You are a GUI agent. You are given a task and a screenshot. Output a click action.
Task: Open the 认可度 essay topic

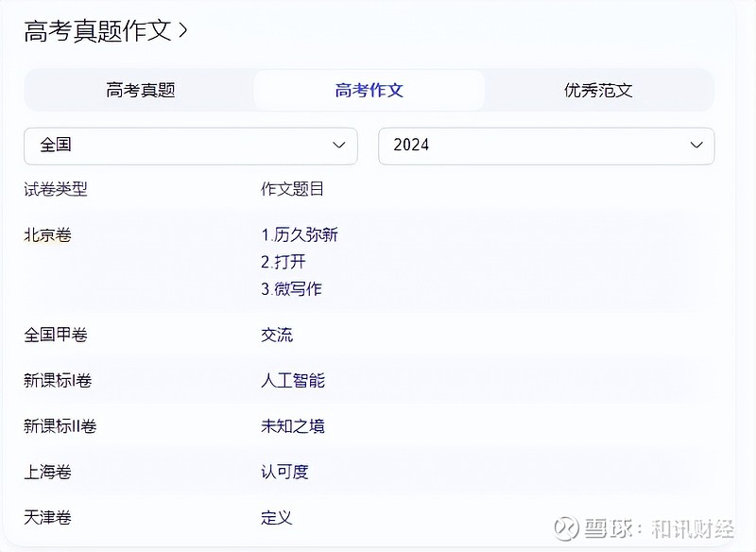(x=284, y=472)
